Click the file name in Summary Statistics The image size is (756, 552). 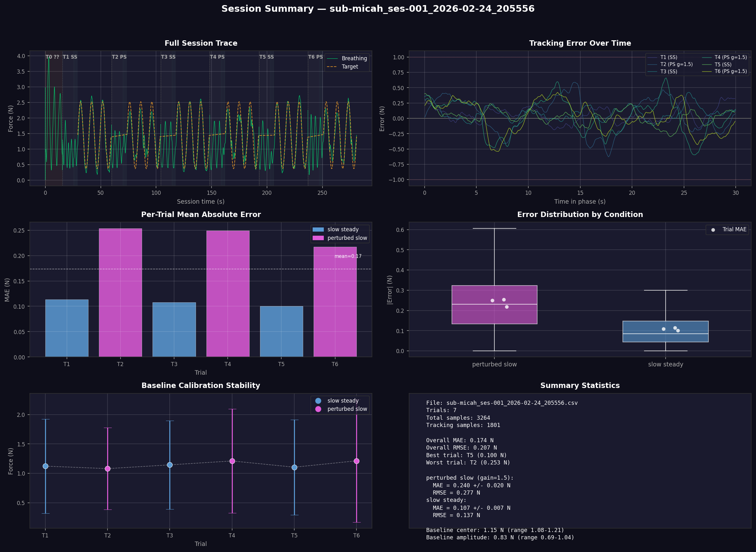[x=502, y=403]
